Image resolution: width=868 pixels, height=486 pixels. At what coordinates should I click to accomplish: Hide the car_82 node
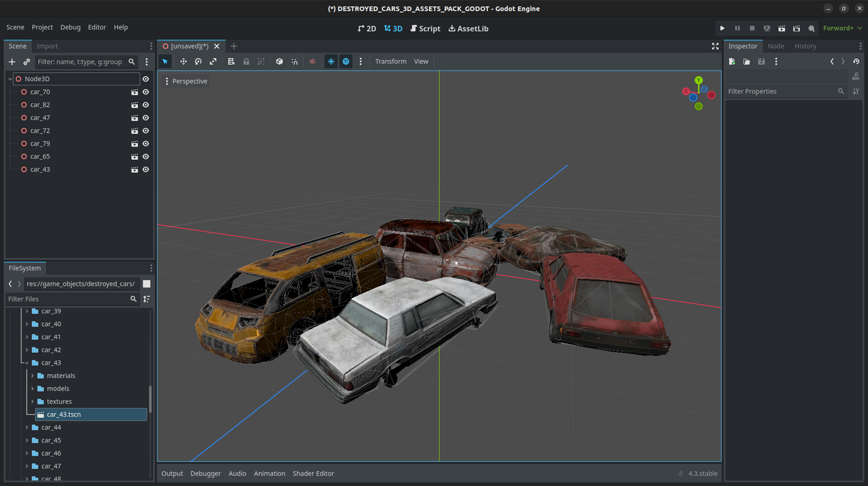click(x=146, y=105)
